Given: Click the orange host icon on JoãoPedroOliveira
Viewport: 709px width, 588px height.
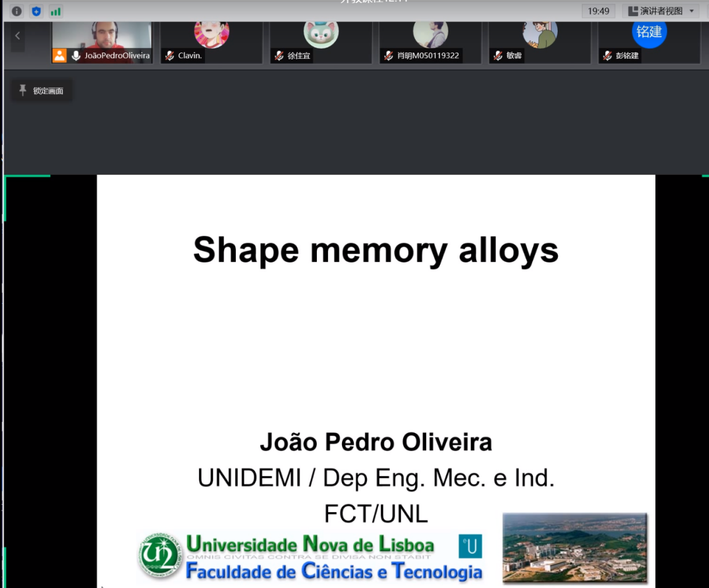Looking at the screenshot, I should [x=59, y=56].
